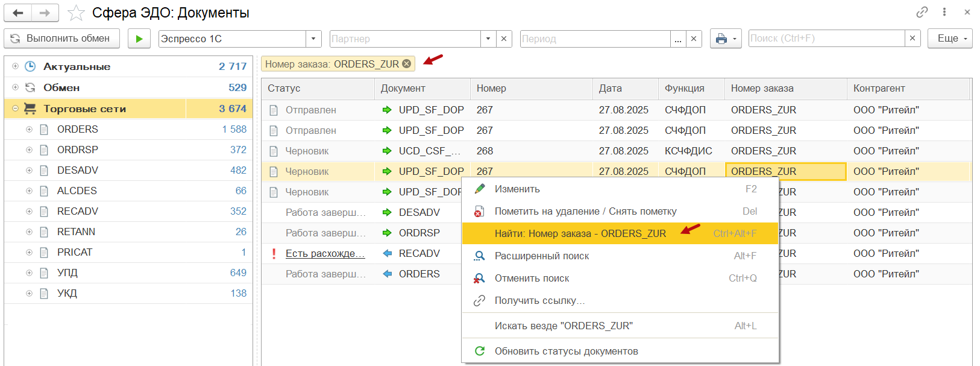This screenshot has height=366, width=980.
Task: Collapse the Торговые сети node
Action: point(15,109)
